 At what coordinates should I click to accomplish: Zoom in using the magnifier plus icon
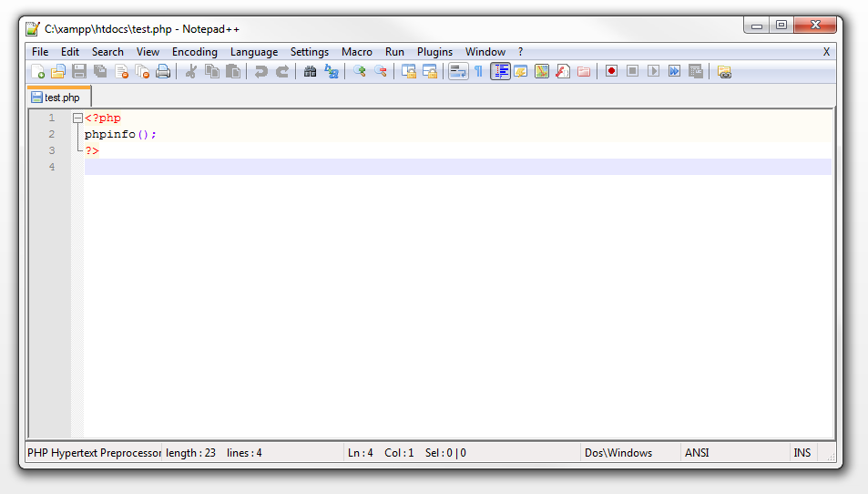(x=360, y=71)
